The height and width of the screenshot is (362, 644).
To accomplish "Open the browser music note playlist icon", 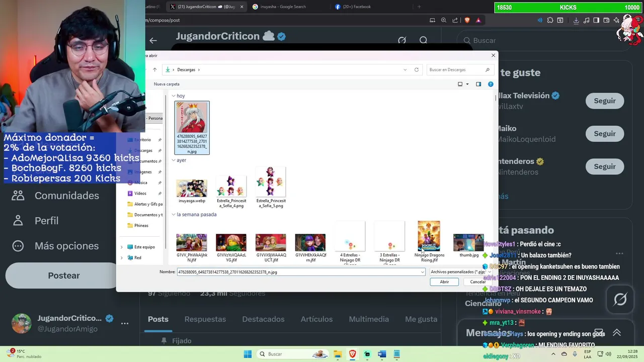I will (x=586, y=20).
